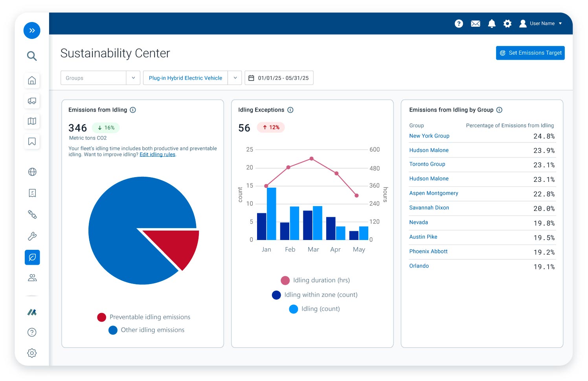
Task: Click the red Preventable idling emissions swatch
Action: (102, 317)
